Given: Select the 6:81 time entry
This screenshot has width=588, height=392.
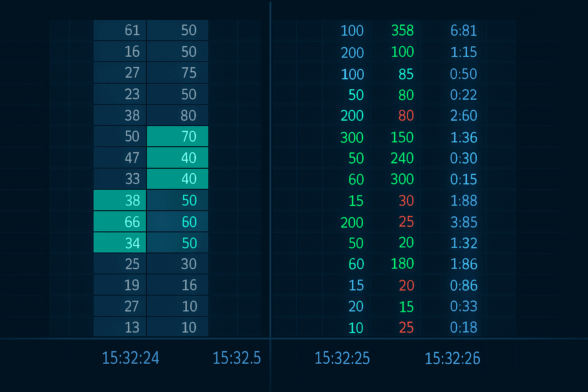Looking at the screenshot, I should pos(464,31).
